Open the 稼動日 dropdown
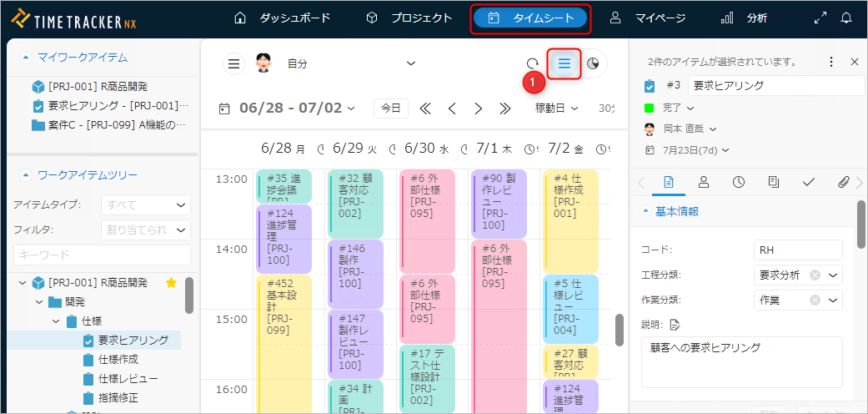The image size is (868, 414). coord(556,108)
